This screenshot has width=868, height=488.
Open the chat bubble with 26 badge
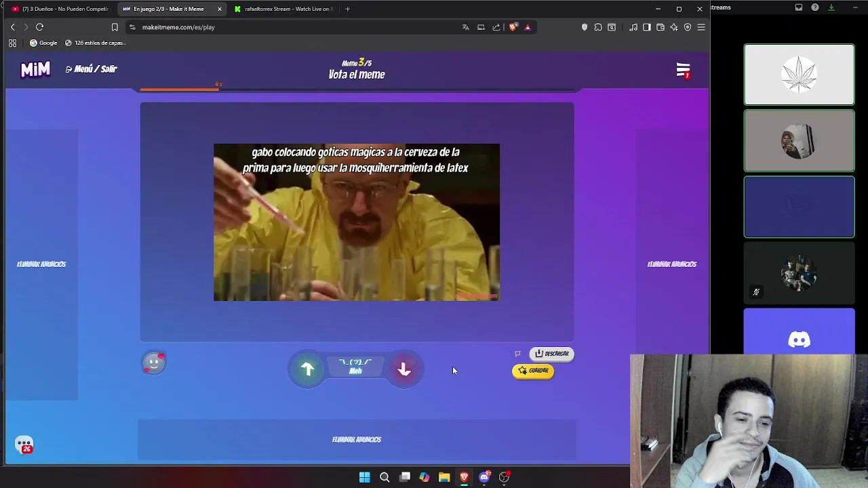pyautogui.click(x=24, y=445)
